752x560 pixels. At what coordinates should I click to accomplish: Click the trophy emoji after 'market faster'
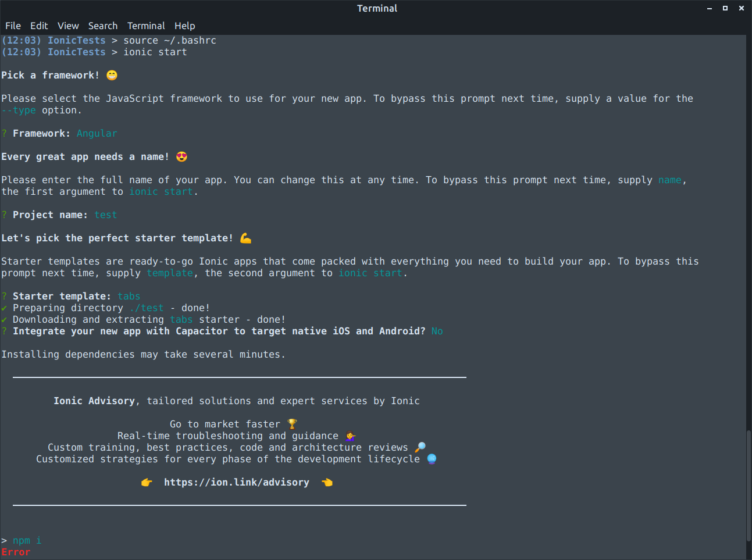292,424
